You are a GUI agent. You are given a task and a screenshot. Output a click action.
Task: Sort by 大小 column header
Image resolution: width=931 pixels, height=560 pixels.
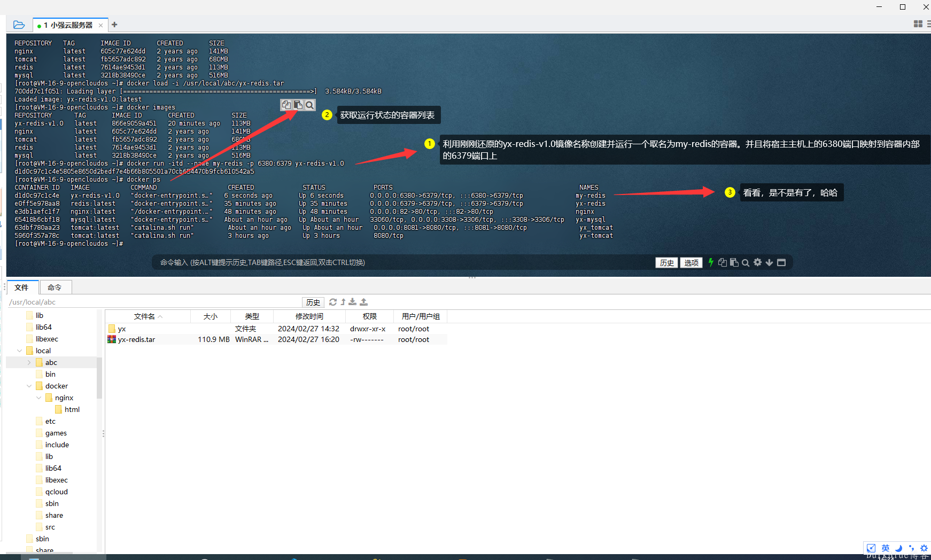coord(211,316)
